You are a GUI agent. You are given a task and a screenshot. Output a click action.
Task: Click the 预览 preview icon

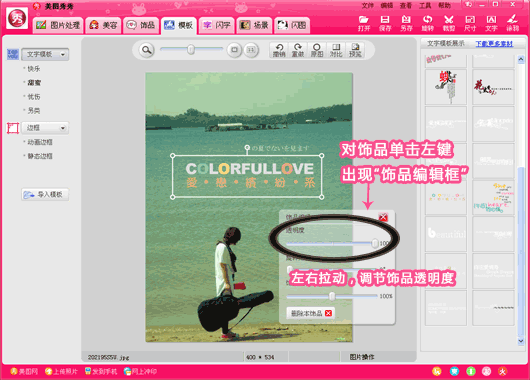pos(355,50)
